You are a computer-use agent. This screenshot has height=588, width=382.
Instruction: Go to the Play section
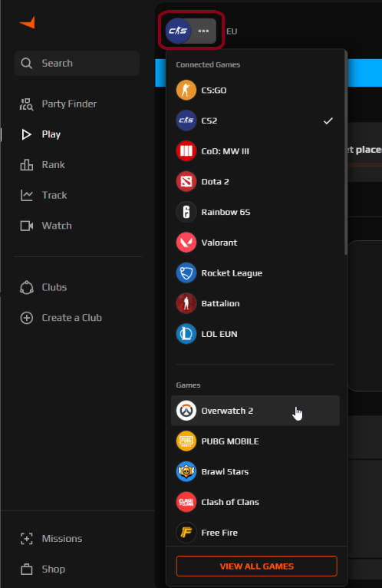click(x=51, y=134)
